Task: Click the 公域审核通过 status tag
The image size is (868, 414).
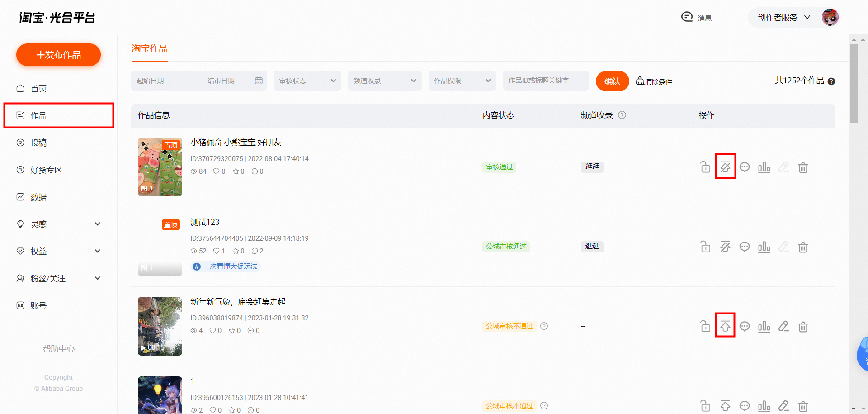Action: (x=506, y=247)
